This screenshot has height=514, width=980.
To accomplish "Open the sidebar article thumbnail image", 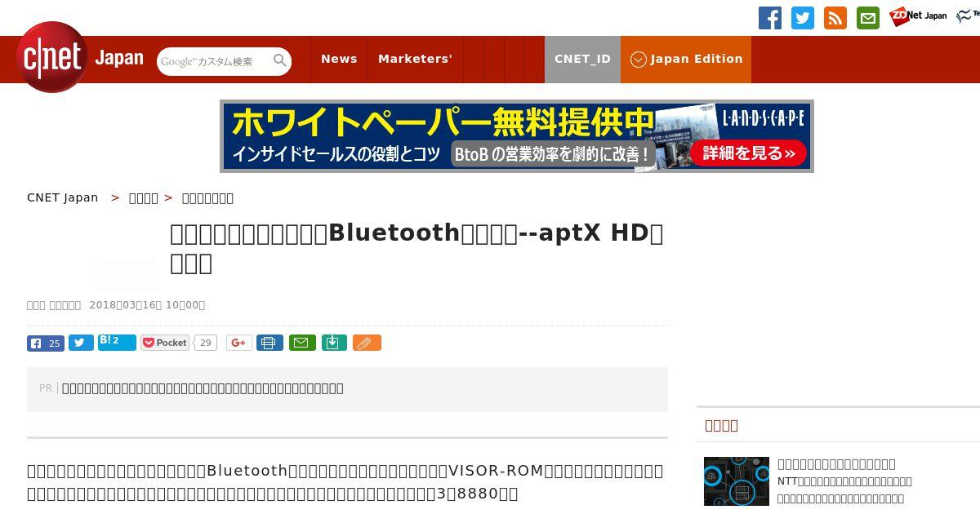I will (x=737, y=481).
